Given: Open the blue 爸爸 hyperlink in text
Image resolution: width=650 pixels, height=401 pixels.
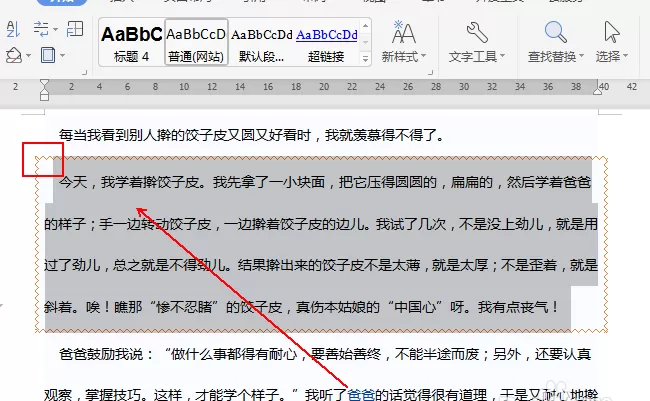Looking at the screenshot, I should [x=361, y=394].
